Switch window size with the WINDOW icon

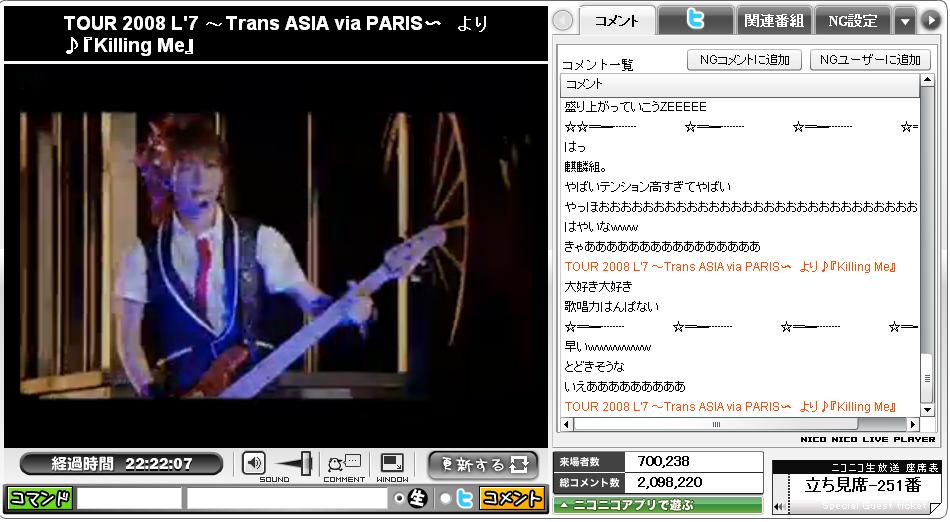391,463
